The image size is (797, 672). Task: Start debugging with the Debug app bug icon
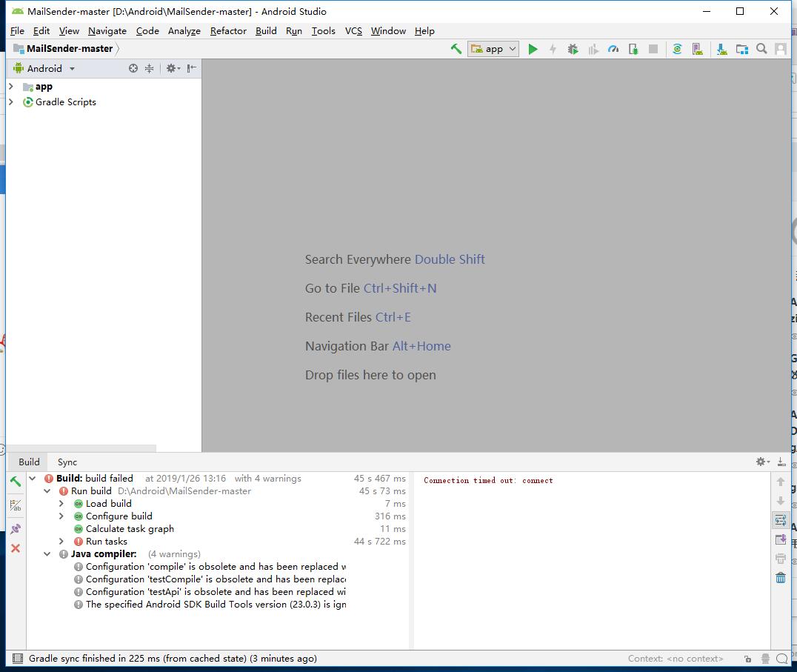pos(573,49)
